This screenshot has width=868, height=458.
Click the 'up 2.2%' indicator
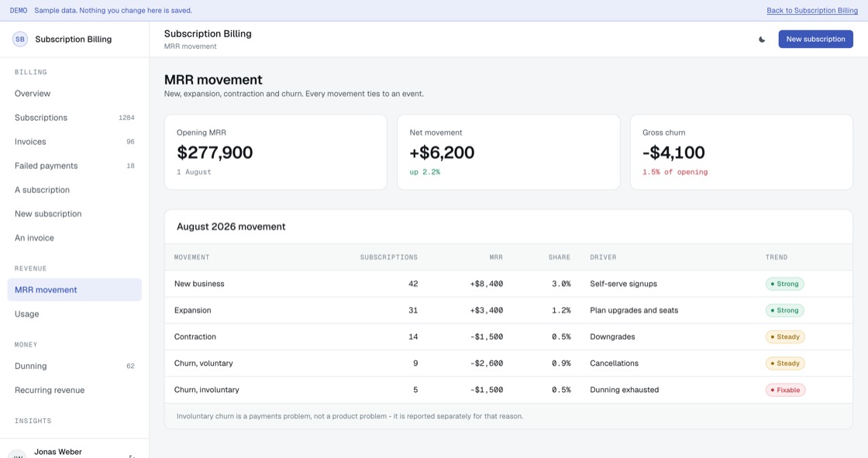425,172
